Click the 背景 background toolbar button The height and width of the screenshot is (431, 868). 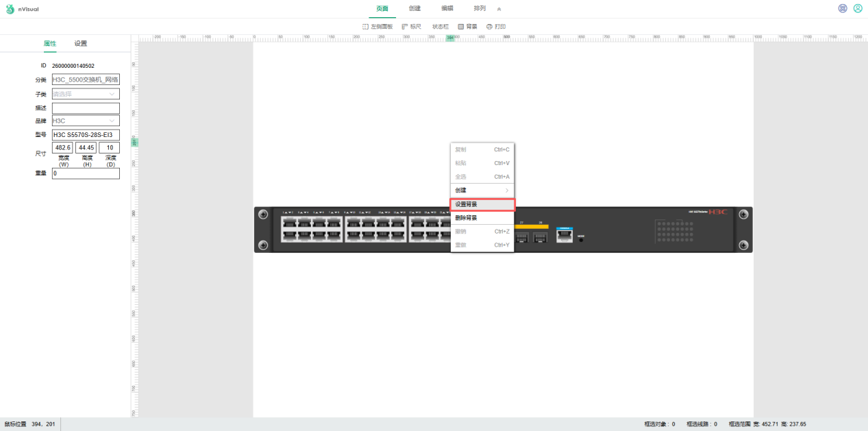click(x=467, y=26)
